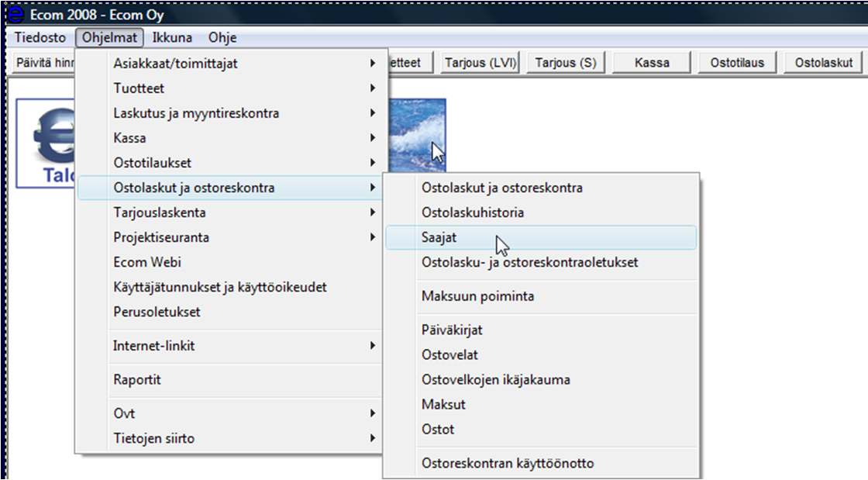Image resolution: width=868 pixels, height=480 pixels.
Task: Click the Ostolaskut toolbar button
Action: tap(823, 63)
